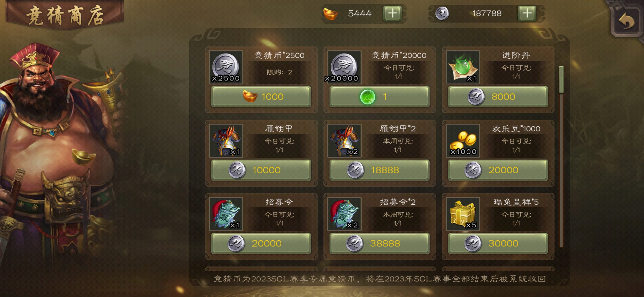Buy 瑞兔呈祥*5 for 30000 coins
Viewport: 644px width, 297px height.
[498, 243]
